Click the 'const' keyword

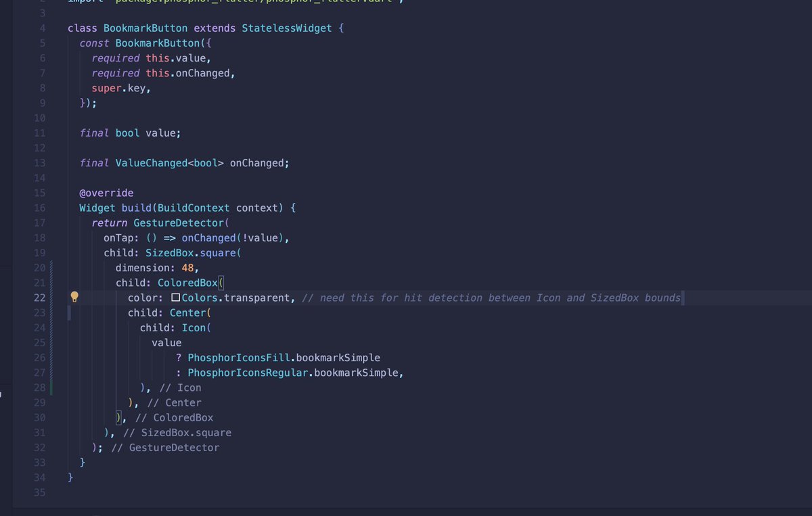[94, 43]
